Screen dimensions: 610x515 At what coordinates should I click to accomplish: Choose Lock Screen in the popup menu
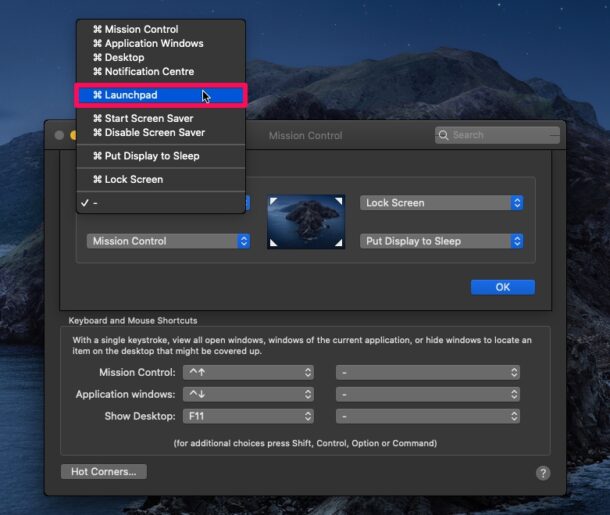161,179
